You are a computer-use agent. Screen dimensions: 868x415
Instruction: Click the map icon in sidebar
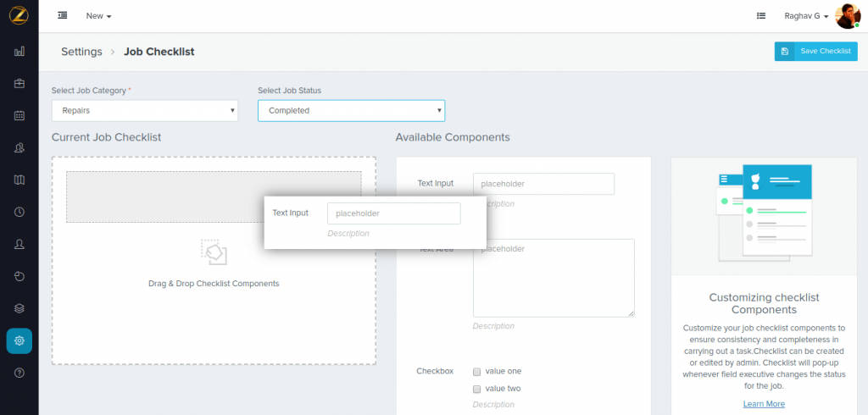(19, 180)
